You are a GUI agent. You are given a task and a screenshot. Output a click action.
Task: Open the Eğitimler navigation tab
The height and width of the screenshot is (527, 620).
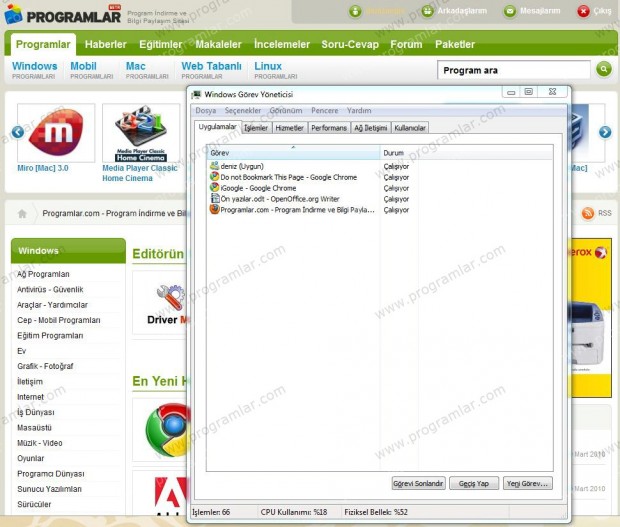[161, 44]
